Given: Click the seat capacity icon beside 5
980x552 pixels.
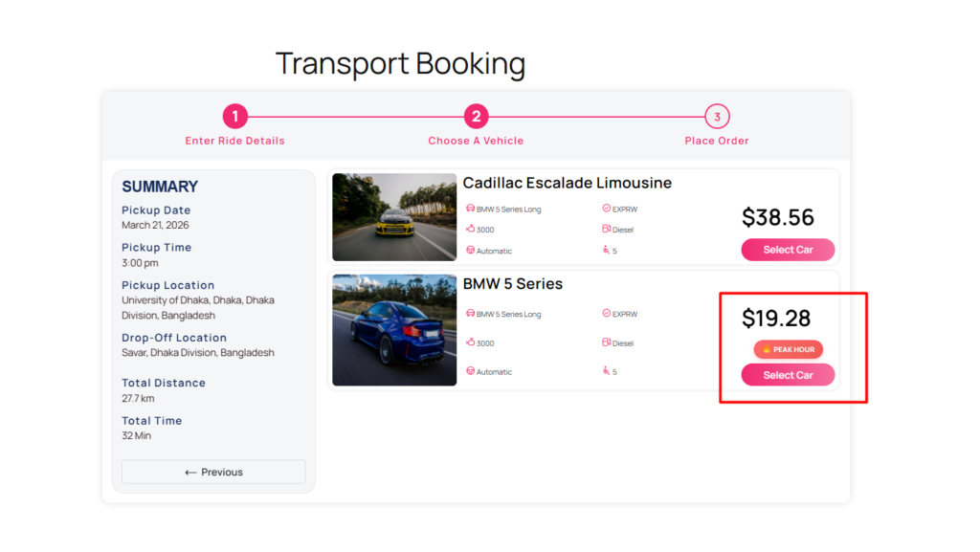Looking at the screenshot, I should (607, 371).
